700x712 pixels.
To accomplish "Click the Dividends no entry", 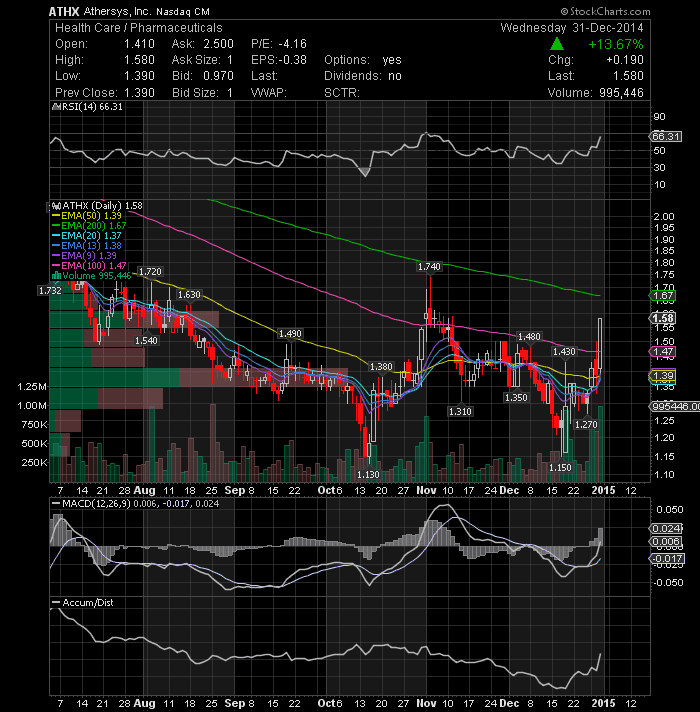I will pos(363,76).
